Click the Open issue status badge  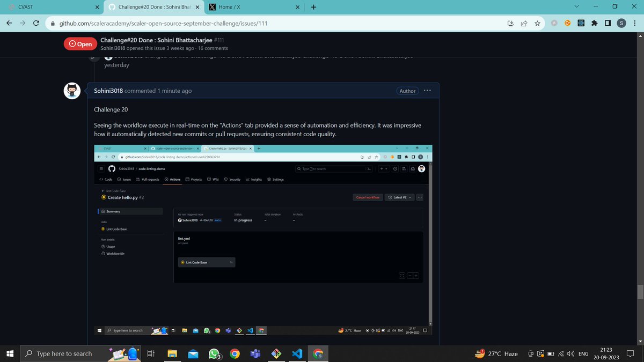80,43
